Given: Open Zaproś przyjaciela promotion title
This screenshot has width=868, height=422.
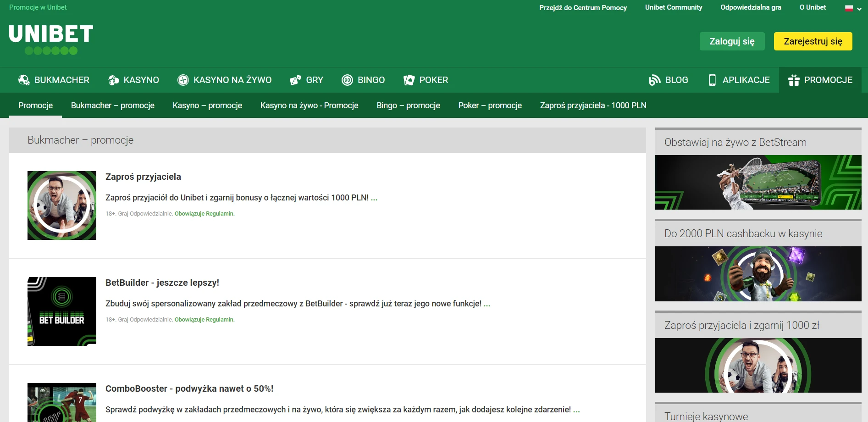Looking at the screenshot, I should [143, 177].
